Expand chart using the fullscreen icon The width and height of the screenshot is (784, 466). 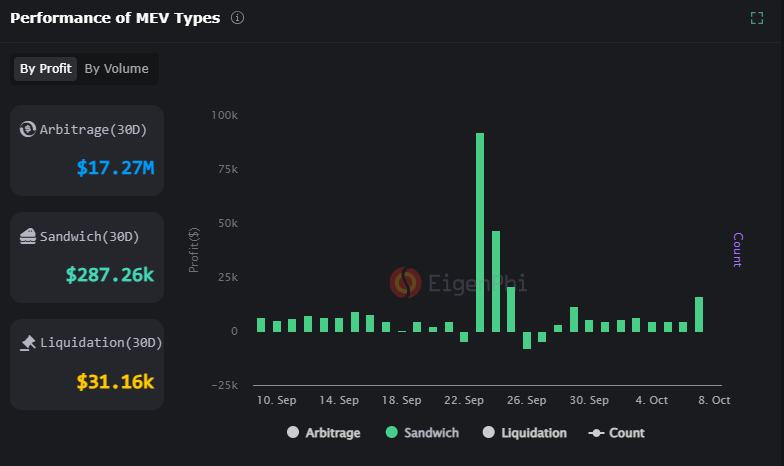click(x=757, y=19)
